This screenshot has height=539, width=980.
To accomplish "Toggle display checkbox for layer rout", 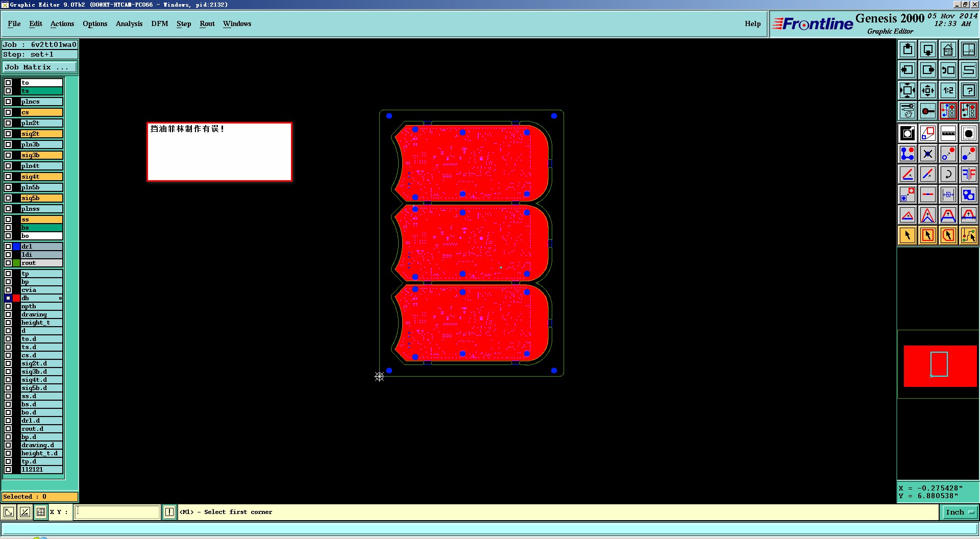I will point(8,263).
